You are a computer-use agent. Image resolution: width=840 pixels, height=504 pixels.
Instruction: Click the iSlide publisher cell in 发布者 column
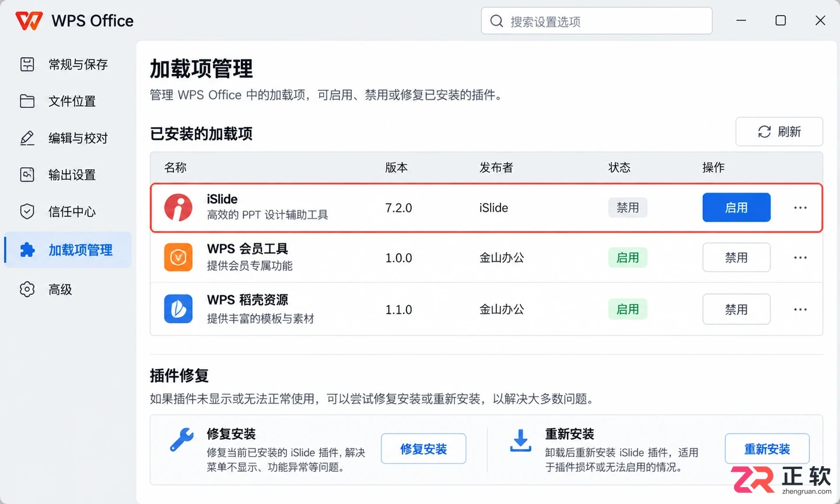494,208
